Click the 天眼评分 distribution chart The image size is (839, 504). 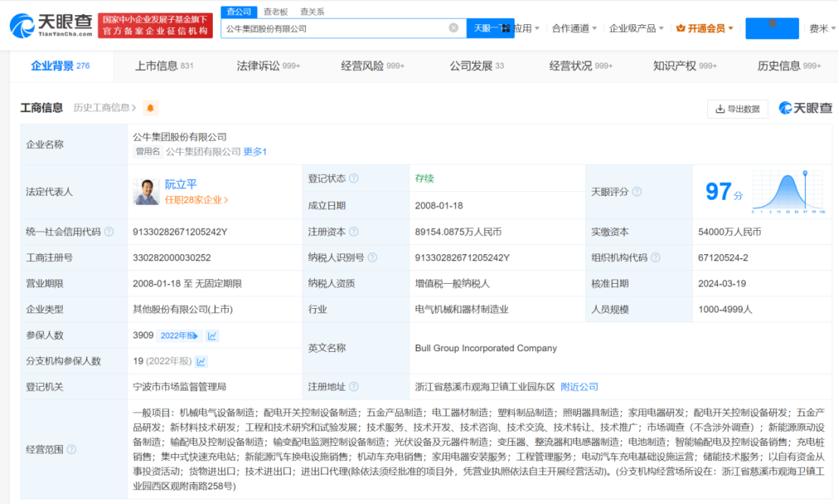788,191
